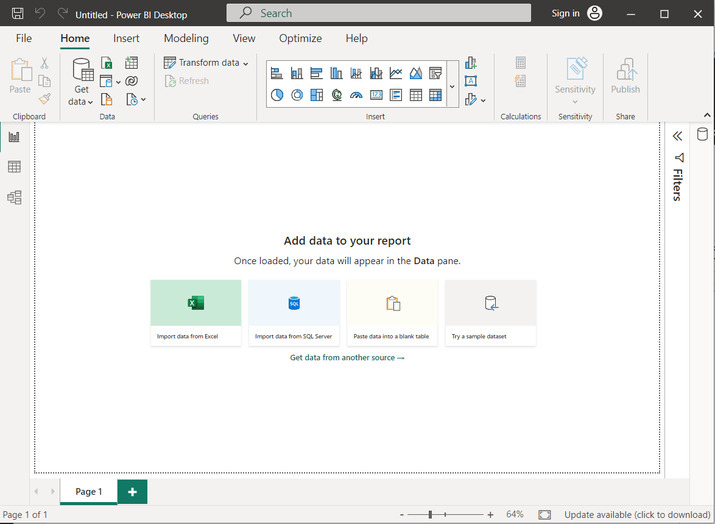This screenshot has width=715, height=524.
Task: Click the zoom slider handle
Action: click(430, 514)
